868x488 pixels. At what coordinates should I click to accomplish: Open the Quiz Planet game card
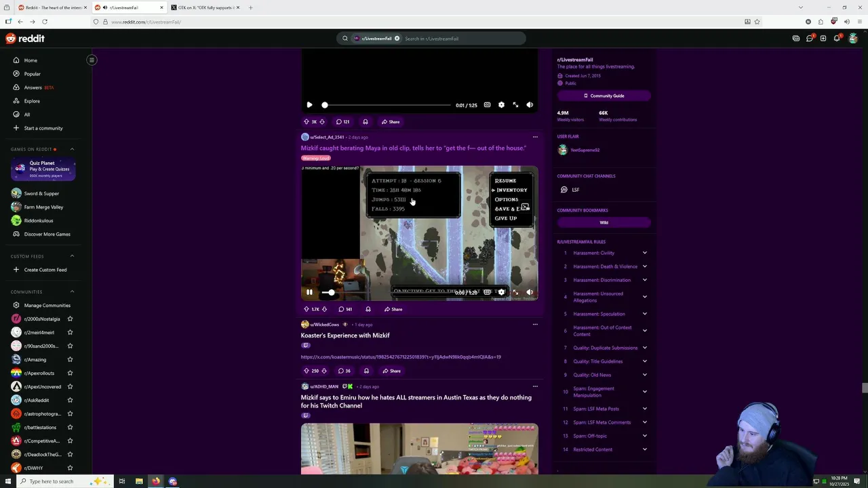[43, 169]
